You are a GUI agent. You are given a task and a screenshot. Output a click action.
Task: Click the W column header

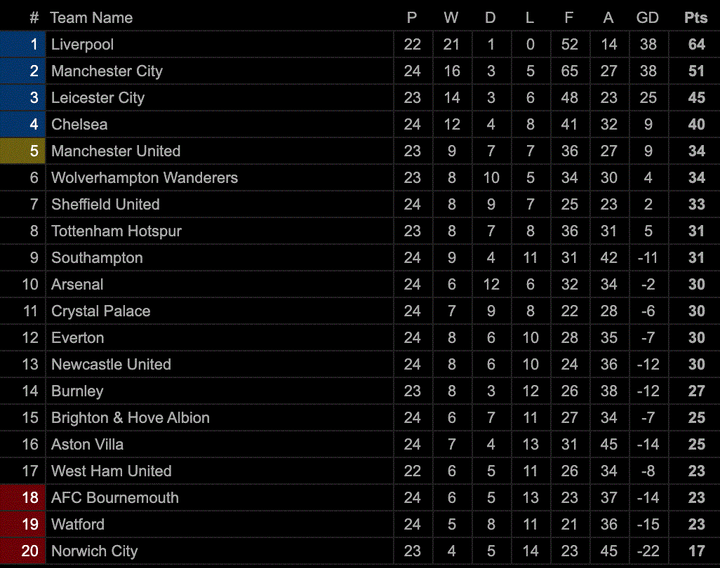click(x=451, y=18)
